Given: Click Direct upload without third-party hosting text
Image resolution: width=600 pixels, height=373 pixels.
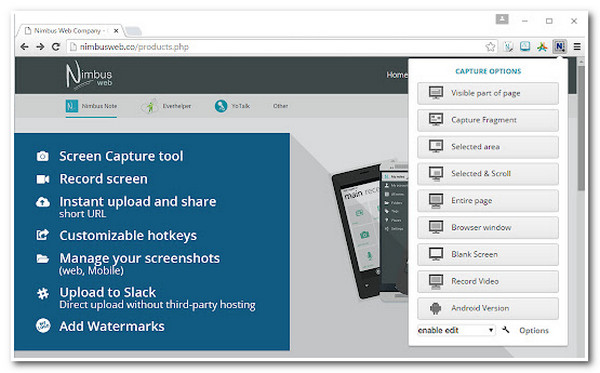Looking at the screenshot, I should (157, 305).
